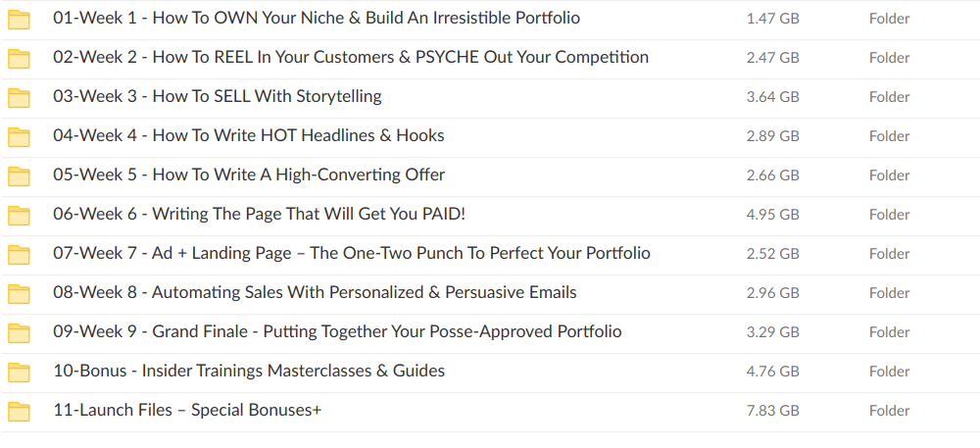This screenshot has width=980, height=448.
Task: Open 08-Week 8 Automating Sales folder name
Action: coord(315,292)
